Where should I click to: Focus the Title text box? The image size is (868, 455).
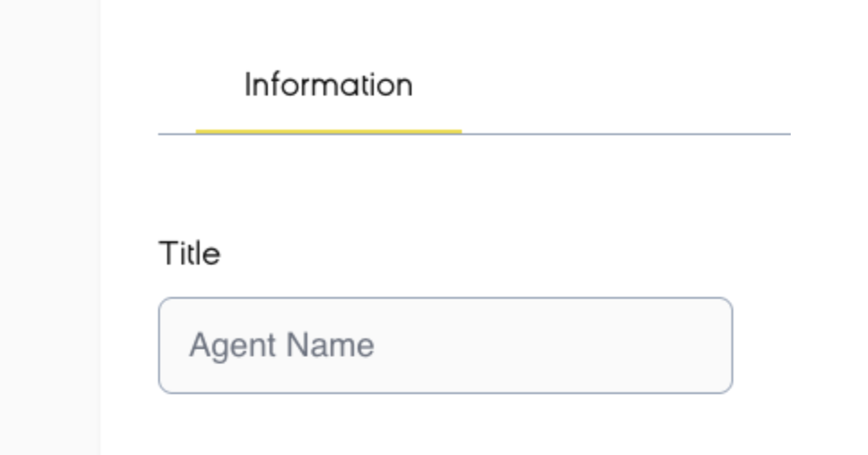click(x=445, y=345)
